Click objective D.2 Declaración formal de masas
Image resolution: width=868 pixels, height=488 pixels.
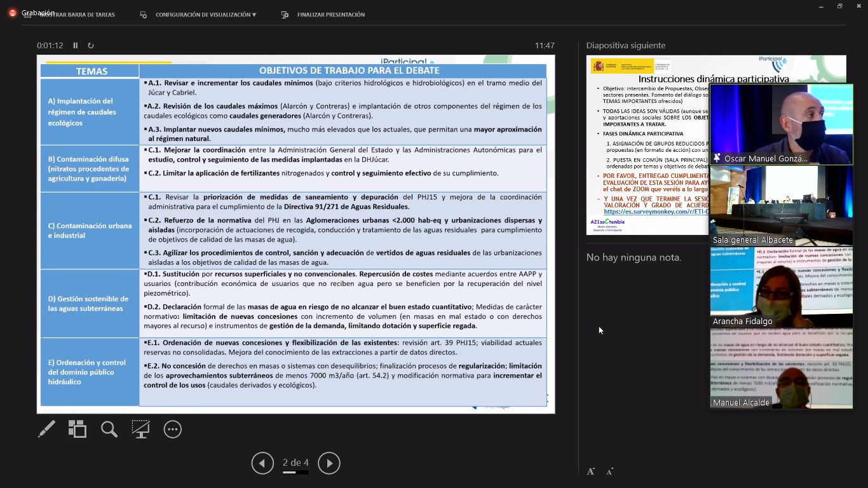coord(343,316)
